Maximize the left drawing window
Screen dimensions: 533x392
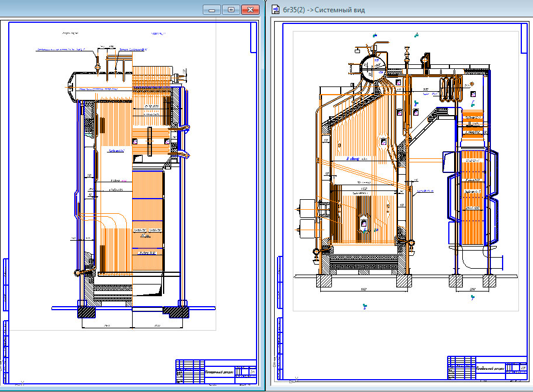click(x=231, y=9)
